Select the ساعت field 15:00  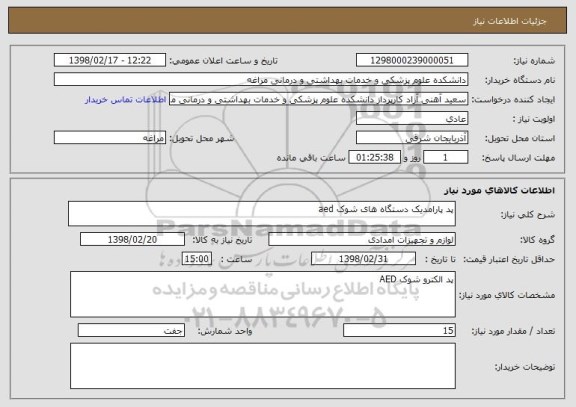(x=197, y=259)
